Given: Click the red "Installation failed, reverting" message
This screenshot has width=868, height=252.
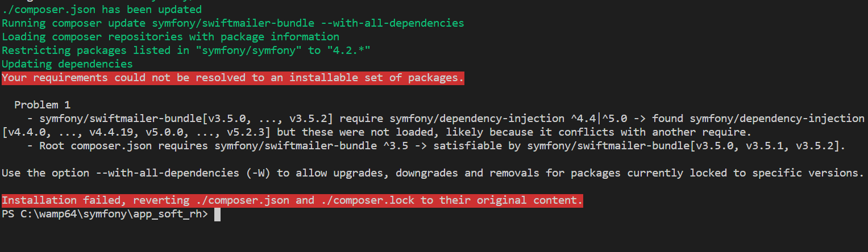Looking at the screenshot, I should (x=292, y=200).
